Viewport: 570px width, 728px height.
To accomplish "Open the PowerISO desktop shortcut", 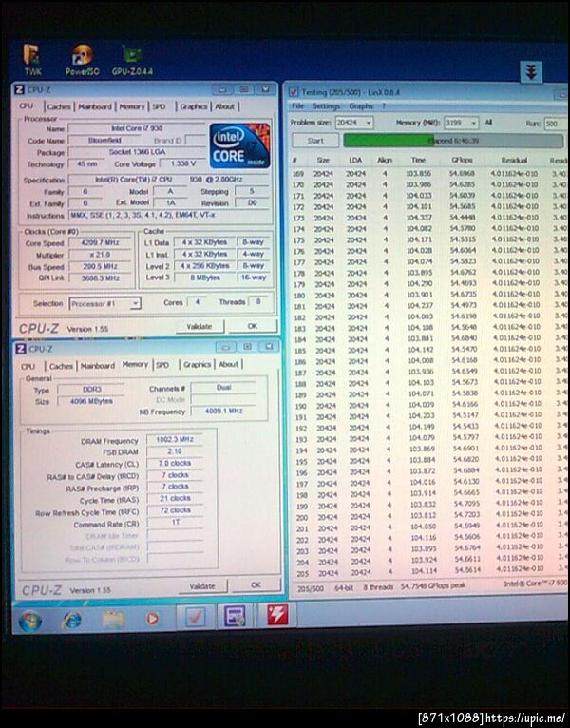I will click(82, 60).
